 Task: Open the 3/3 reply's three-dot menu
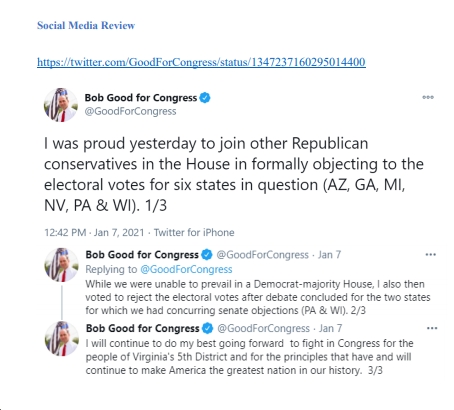(x=432, y=328)
